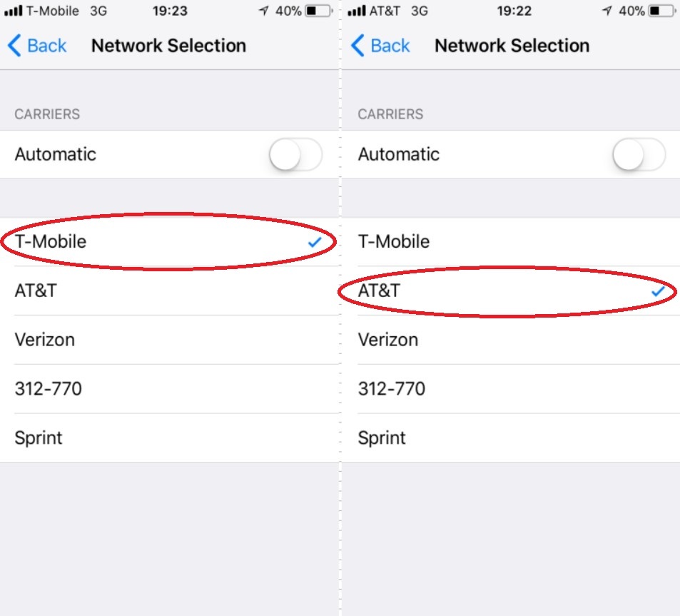
Task: Tap the blue checkmark next to AT&T
Action: click(658, 291)
